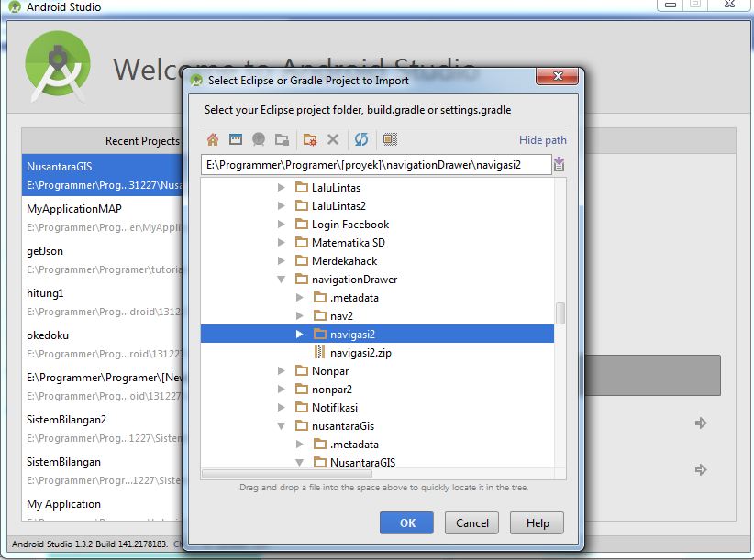The height and width of the screenshot is (560, 754).
Task: Expand the selected navigasi2 folder
Action: 300,335
